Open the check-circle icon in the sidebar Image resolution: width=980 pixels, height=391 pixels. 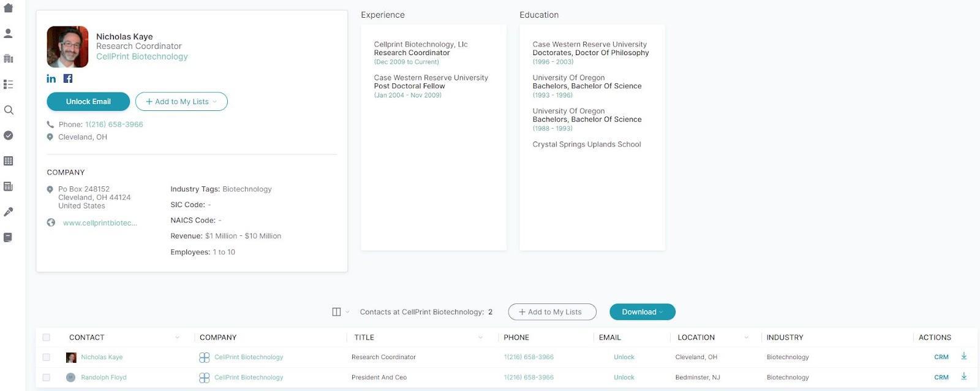click(x=9, y=135)
